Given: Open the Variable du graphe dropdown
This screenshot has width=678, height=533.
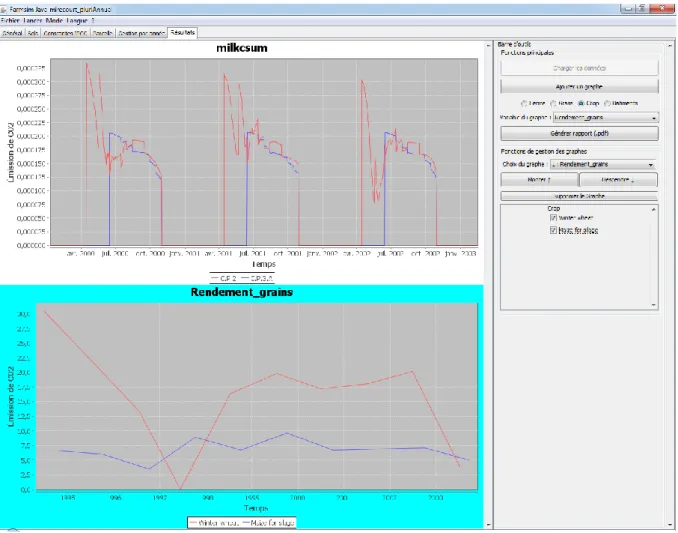Looking at the screenshot, I should (606, 118).
